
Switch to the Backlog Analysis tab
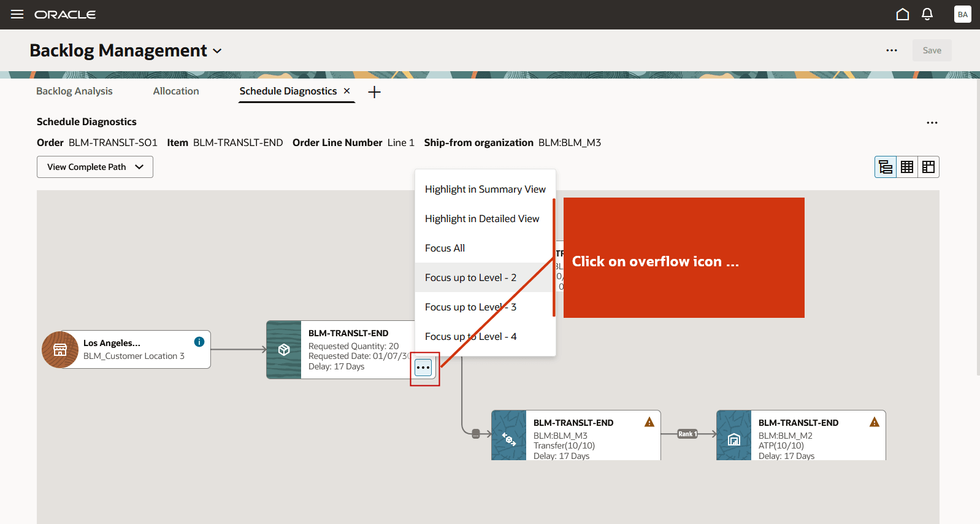74,91
